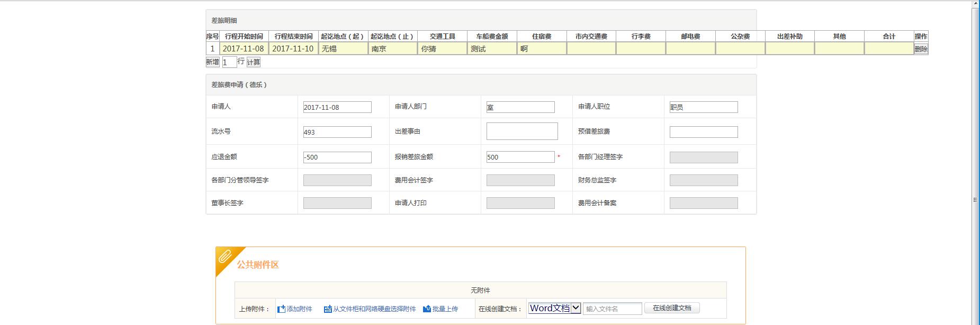This screenshot has height=325, width=980.
Task: Click the 交通工具 cell containing 你猜
Action: pos(442,49)
